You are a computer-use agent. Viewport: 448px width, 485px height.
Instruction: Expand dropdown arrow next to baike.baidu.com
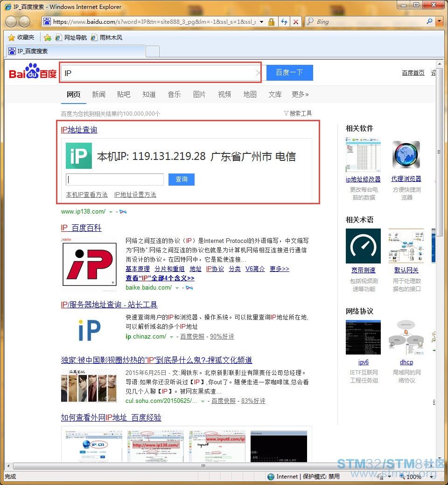click(177, 288)
